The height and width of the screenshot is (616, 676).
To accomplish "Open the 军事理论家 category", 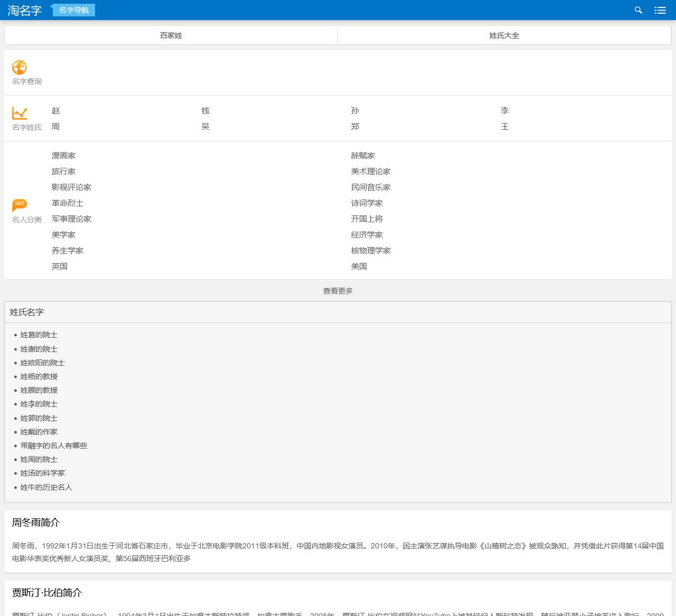I will 71,219.
